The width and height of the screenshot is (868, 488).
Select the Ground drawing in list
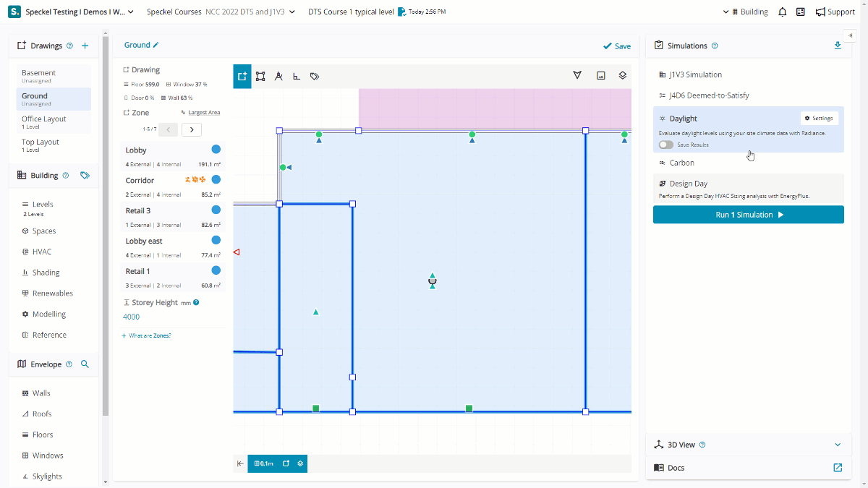pos(54,99)
